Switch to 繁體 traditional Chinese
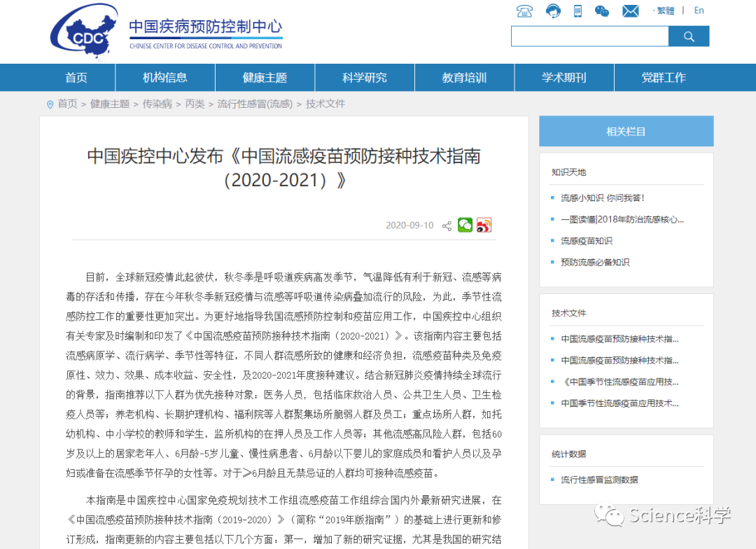This screenshot has width=756, height=549. point(666,11)
